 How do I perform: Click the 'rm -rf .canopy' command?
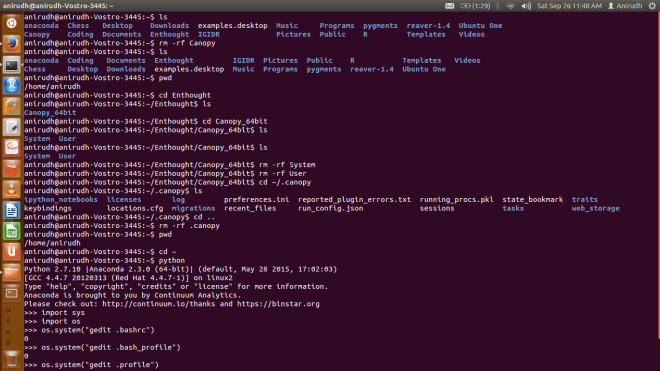pos(189,226)
